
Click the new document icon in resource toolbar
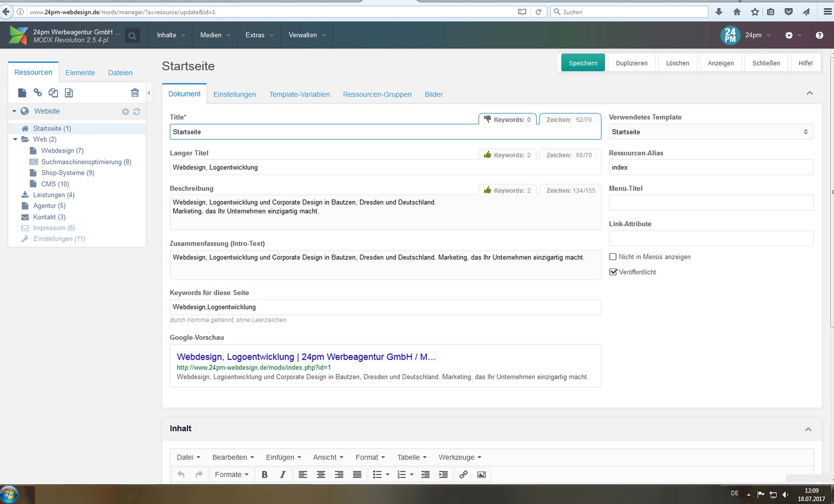coord(22,93)
